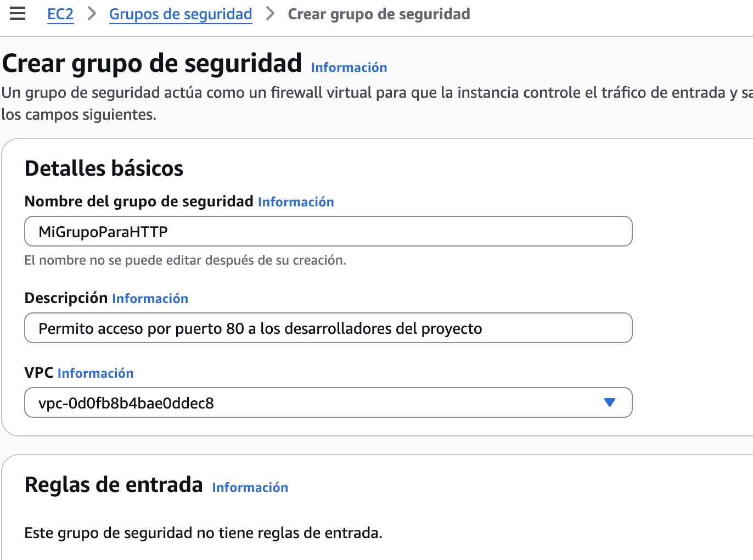Viewport: 753px width, 560px height.
Task: Click the chevron after Grupos de seguridad
Action: tap(270, 14)
